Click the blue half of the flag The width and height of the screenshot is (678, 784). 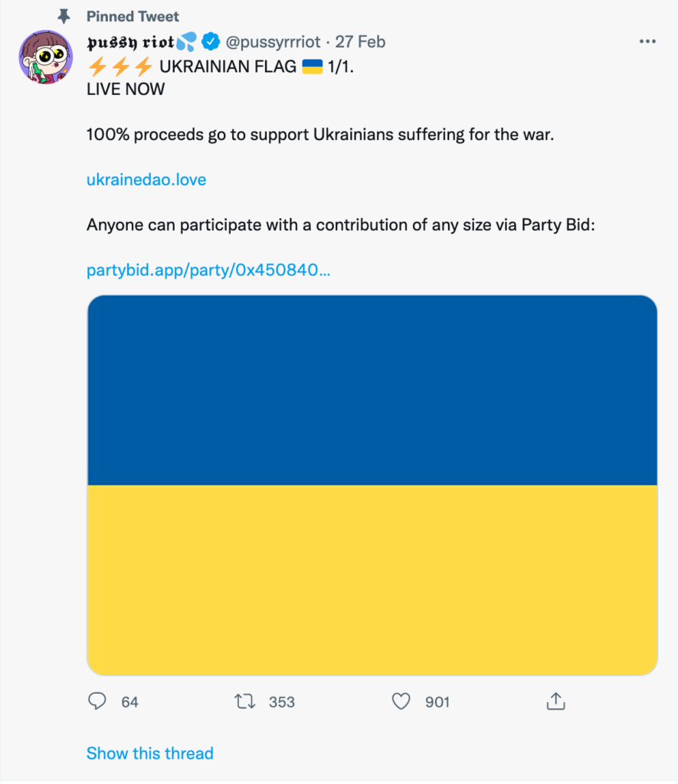click(372, 390)
